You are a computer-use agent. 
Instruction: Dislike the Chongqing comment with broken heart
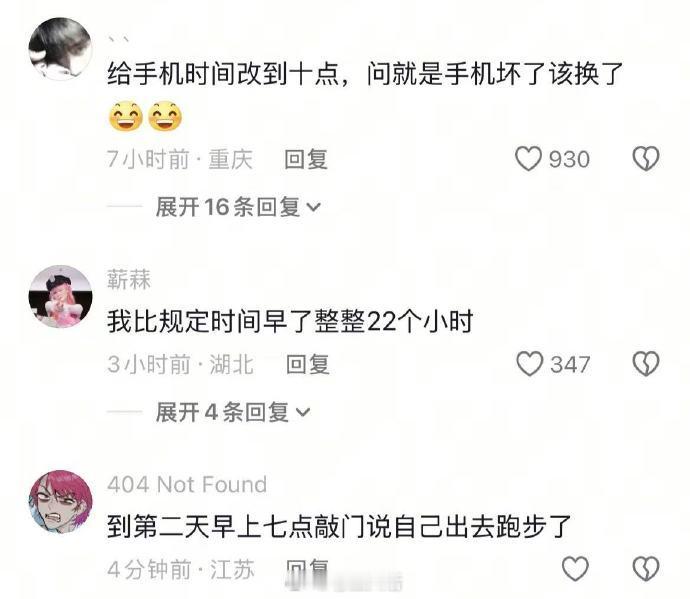[x=646, y=159]
